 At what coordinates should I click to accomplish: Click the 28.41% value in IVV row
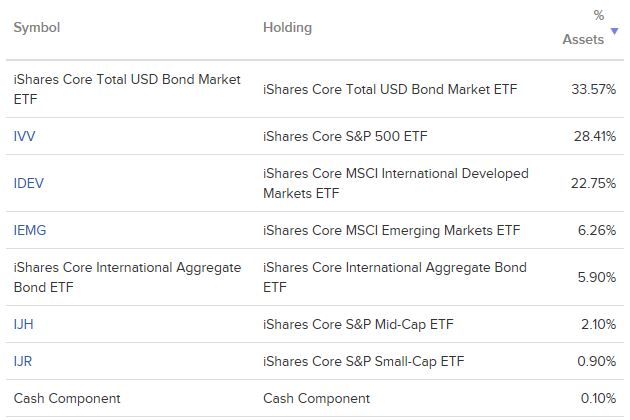point(595,136)
